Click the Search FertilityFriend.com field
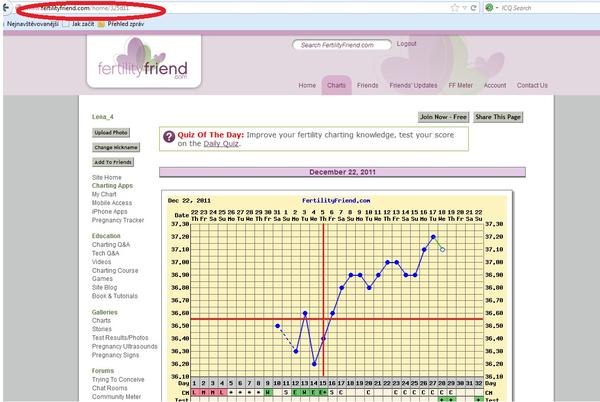600x402 pixels. 340,45
